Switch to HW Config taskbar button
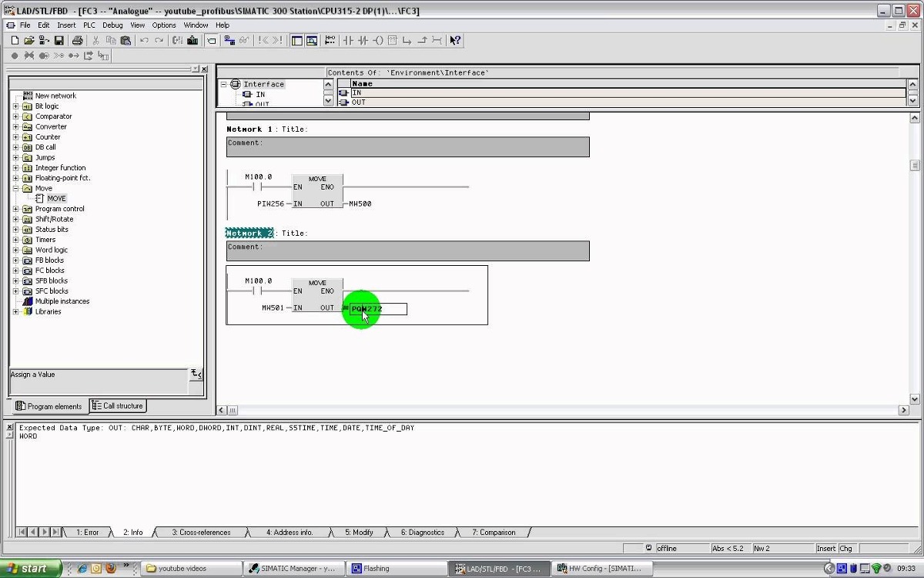 [x=602, y=569]
